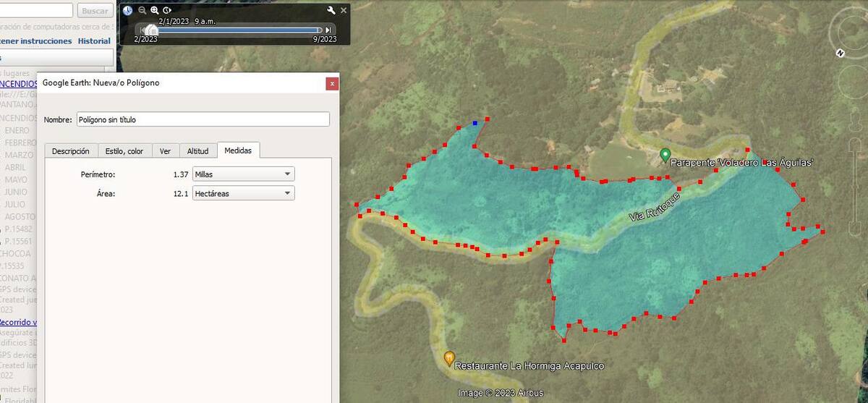Open the Estilo, color tab
Image resolution: width=868 pixels, height=403 pixels.
point(124,151)
